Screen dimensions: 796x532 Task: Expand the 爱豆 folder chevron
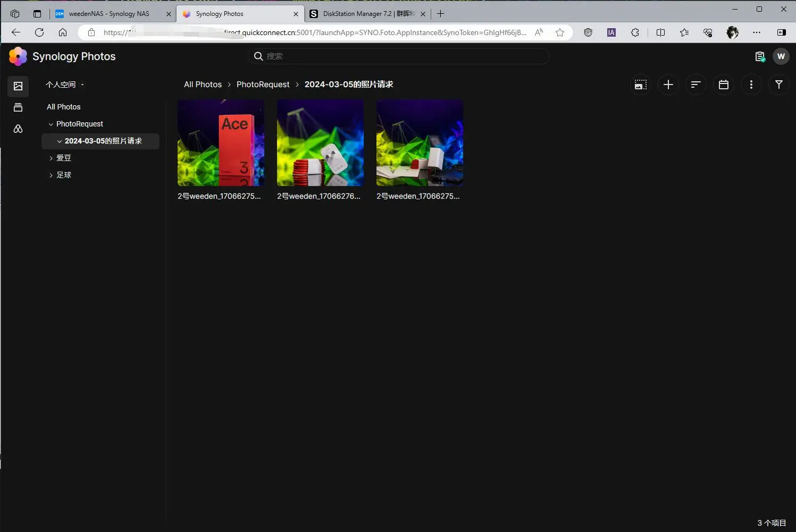point(51,158)
